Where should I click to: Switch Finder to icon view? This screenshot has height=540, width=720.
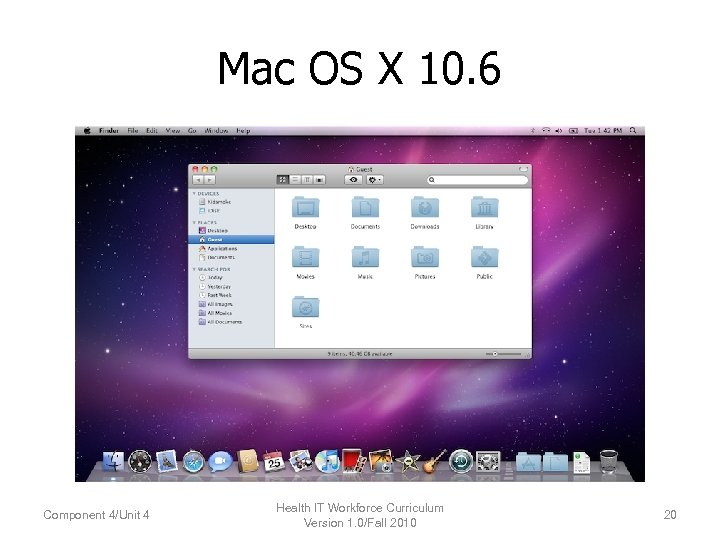[282, 180]
